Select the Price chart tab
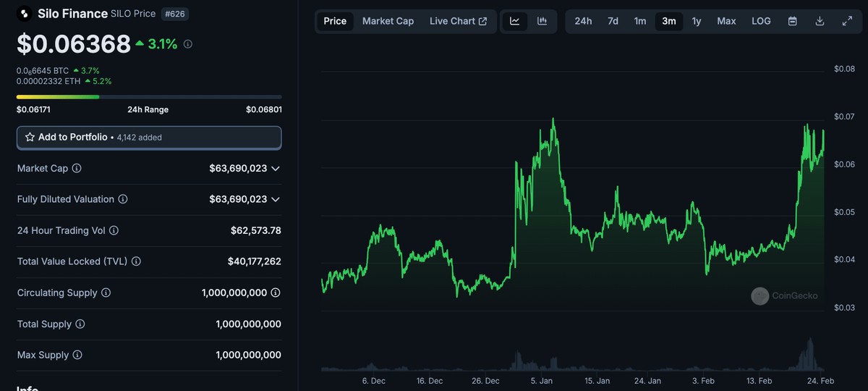868x391 pixels. [x=335, y=21]
